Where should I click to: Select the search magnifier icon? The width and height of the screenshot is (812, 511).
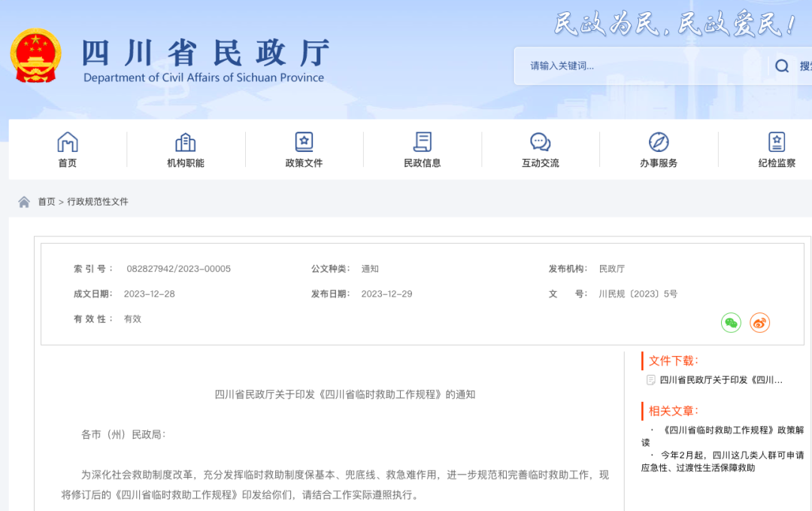[782, 66]
